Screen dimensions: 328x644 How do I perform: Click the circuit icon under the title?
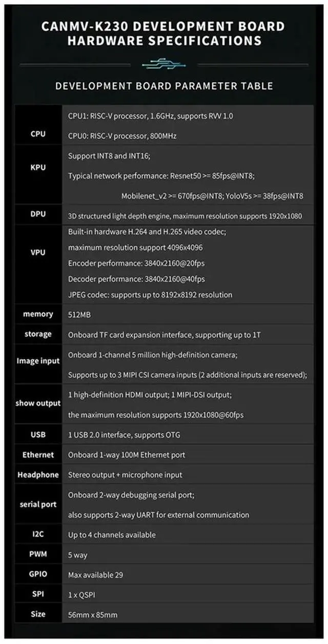click(164, 64)
